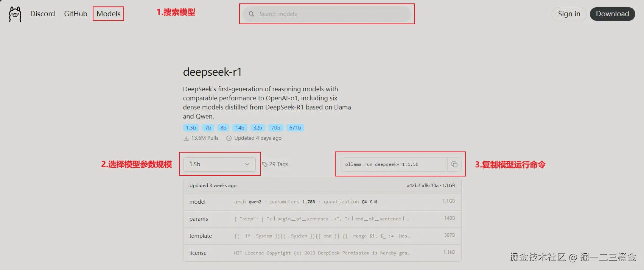Sign in to Ollama

click(569, 14)
